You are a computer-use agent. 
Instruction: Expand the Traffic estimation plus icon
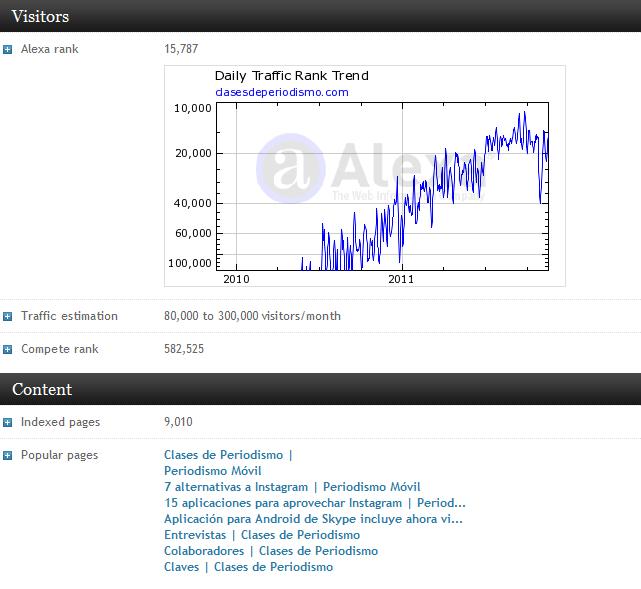tap(8, 316)
